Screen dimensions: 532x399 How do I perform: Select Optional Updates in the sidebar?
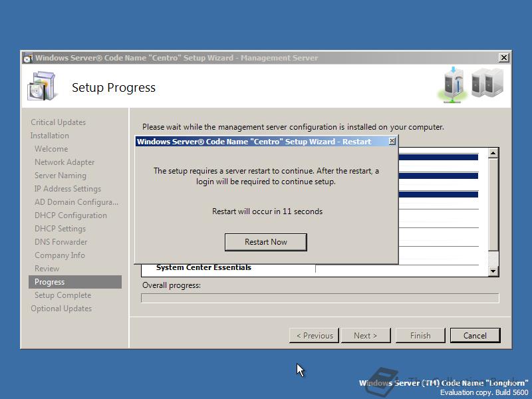click(61, 309)
